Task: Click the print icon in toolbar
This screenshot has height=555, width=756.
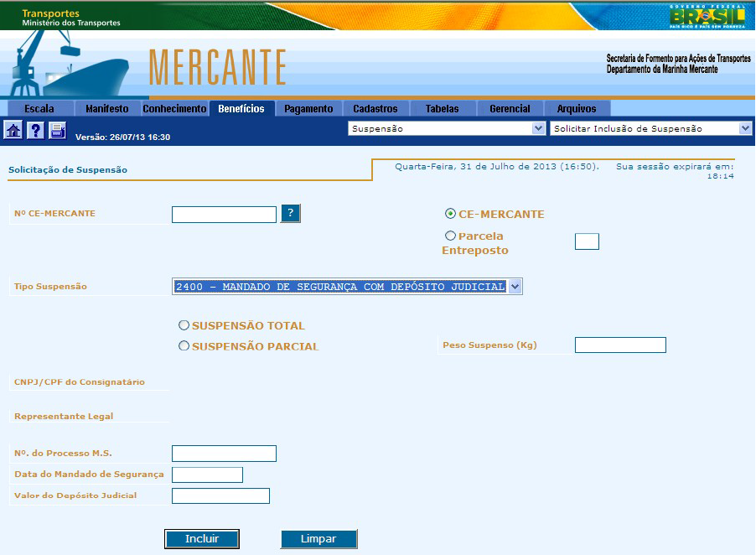Action: tap(57, 130)
